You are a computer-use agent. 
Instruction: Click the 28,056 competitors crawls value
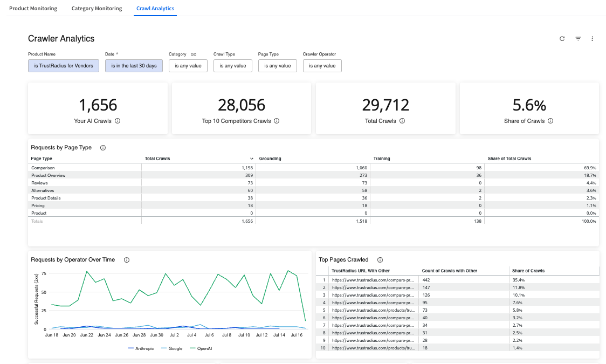242,105
